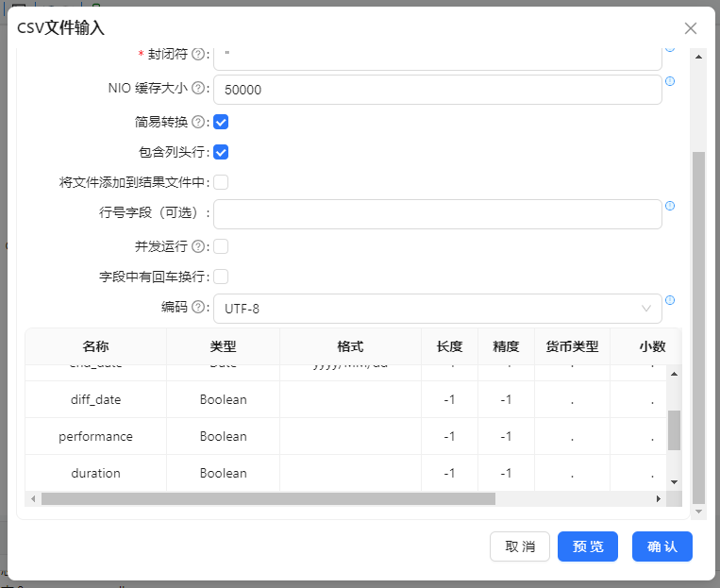Viewport: 720px width, 588px height.
Task: Enable the 并发运行 checkbox
Action: [221, 246]
